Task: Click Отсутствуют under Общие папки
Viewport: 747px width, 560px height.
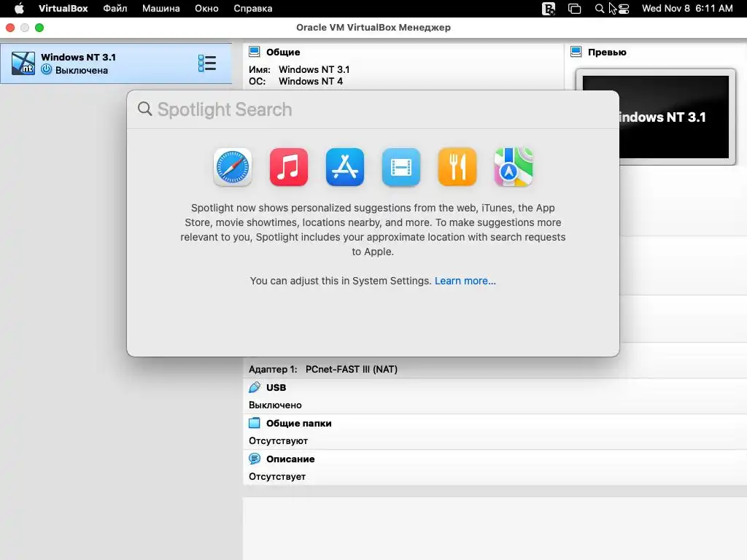Action: [278, 441]
